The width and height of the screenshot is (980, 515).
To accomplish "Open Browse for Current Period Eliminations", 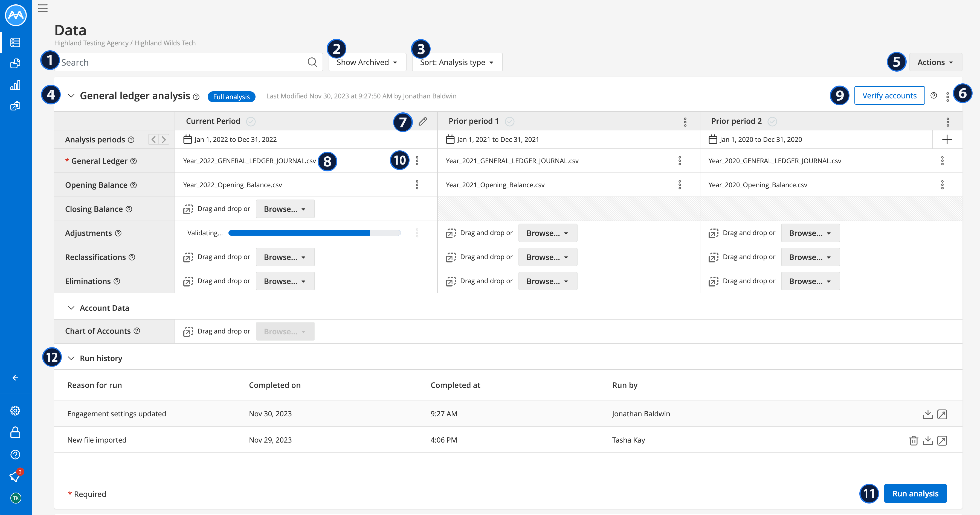I will 285,281.
